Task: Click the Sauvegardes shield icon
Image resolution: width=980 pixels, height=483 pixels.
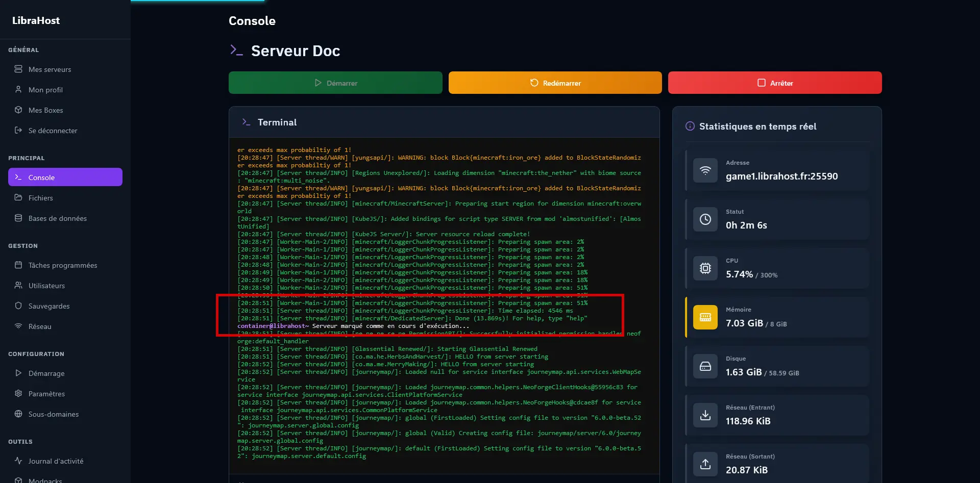Action: [x=18, y=306]
